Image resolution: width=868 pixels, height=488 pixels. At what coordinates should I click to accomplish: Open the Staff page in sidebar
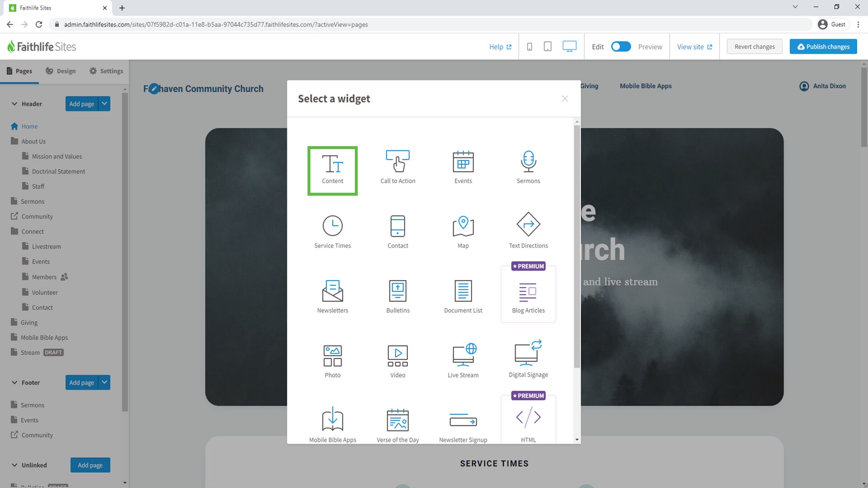33,186
